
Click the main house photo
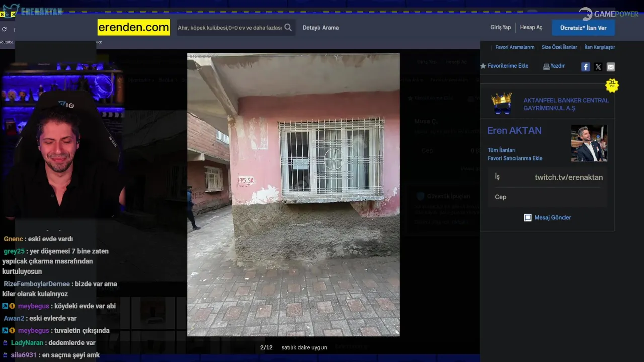coord(293,195)
